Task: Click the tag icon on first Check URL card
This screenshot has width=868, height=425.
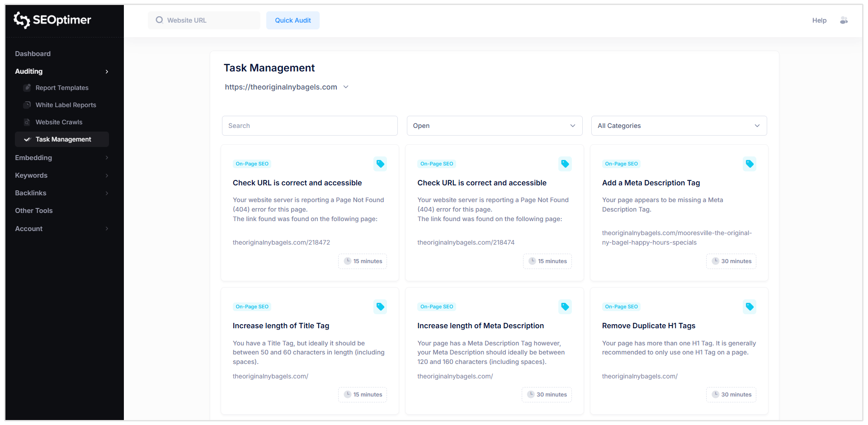Action: (x=380, y=164)
